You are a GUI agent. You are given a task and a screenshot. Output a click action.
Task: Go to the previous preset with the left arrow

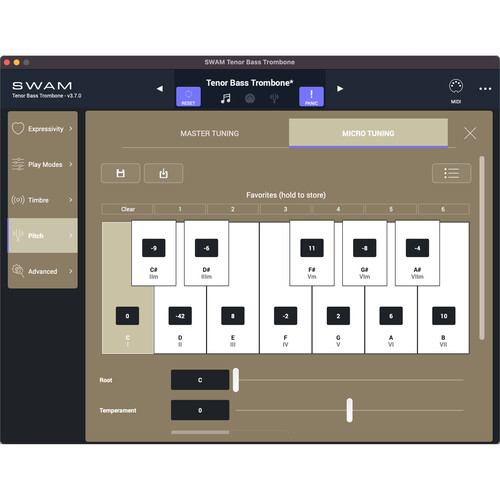(x=160, y=89)
